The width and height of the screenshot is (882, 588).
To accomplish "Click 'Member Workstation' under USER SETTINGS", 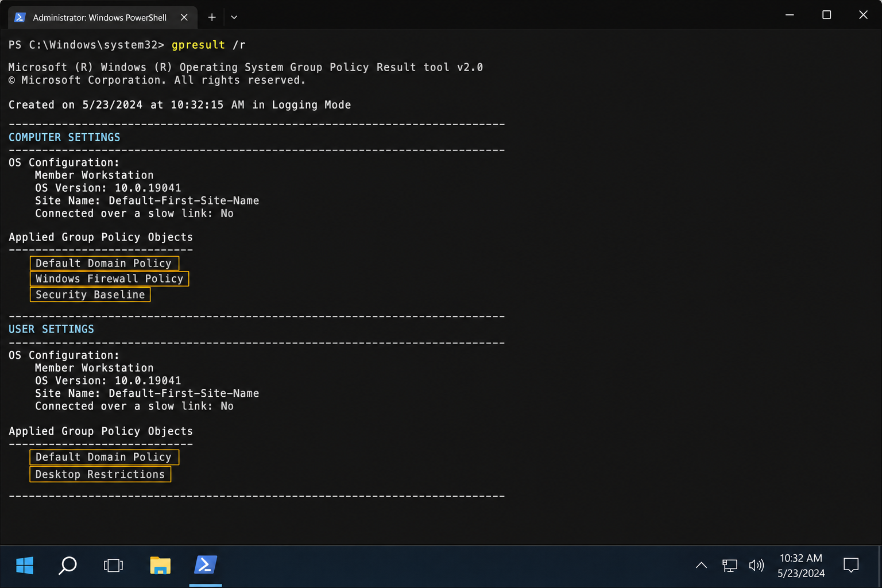I will (94, 368).
